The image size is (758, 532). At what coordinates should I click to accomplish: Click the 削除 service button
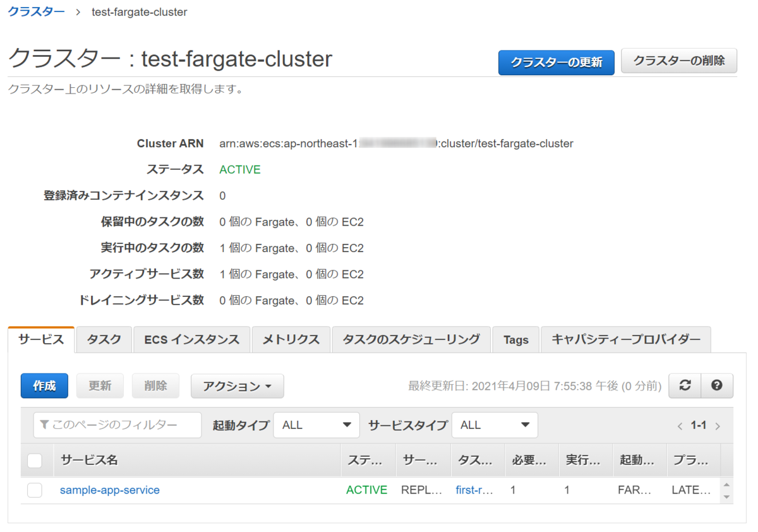155,386
